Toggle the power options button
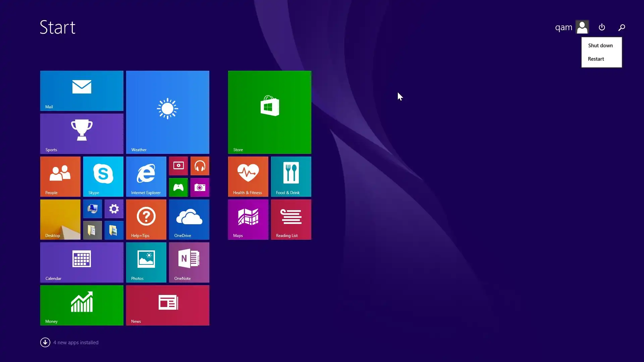 [602, 27]
